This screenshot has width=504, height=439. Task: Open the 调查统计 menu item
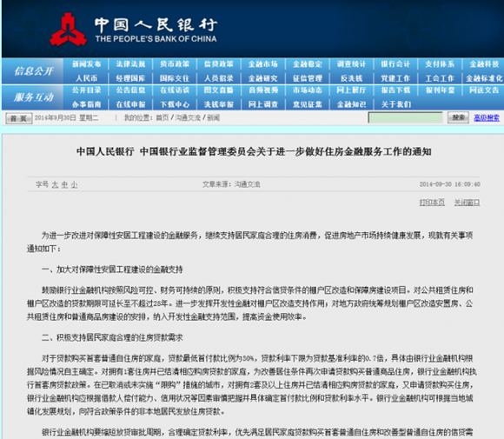pyautogui.click(x=351, y=64)
